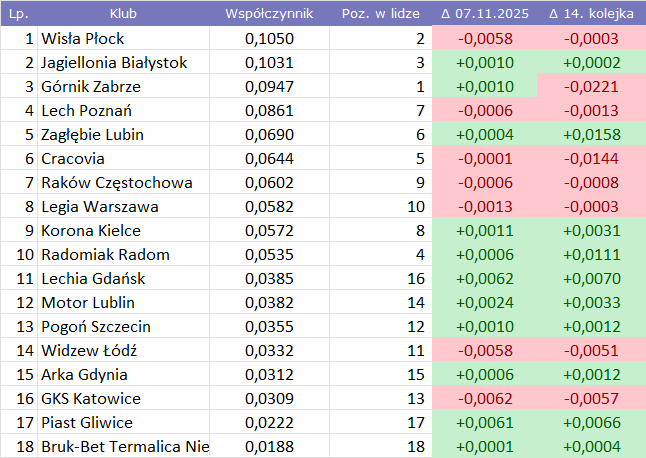
Task: Click the Jagiellonia Białystok cell
Action: 123,63
